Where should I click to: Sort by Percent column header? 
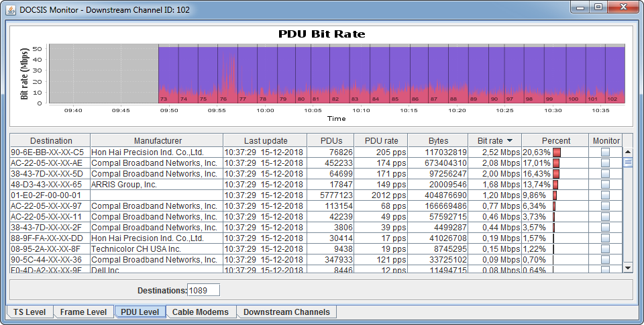point(555,140)
